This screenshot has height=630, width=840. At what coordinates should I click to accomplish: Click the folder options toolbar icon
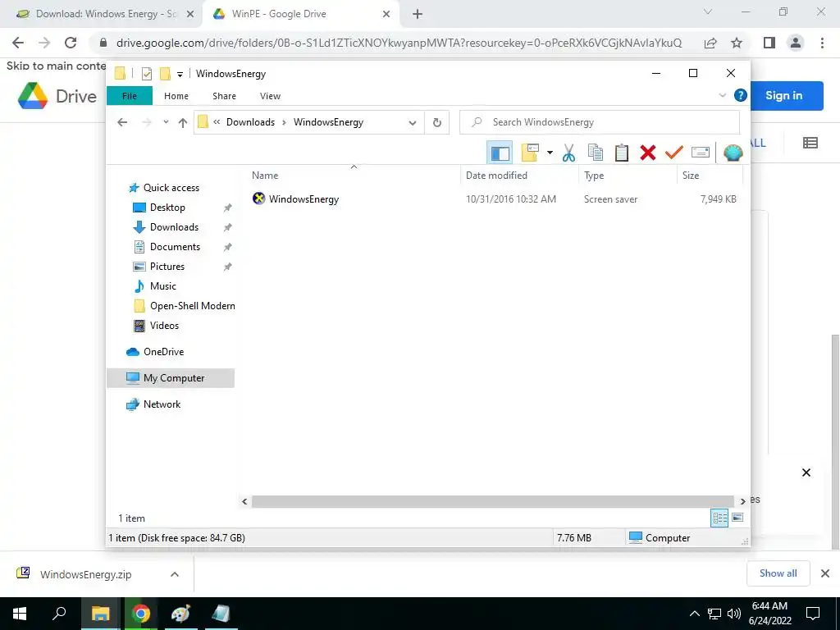530,153
